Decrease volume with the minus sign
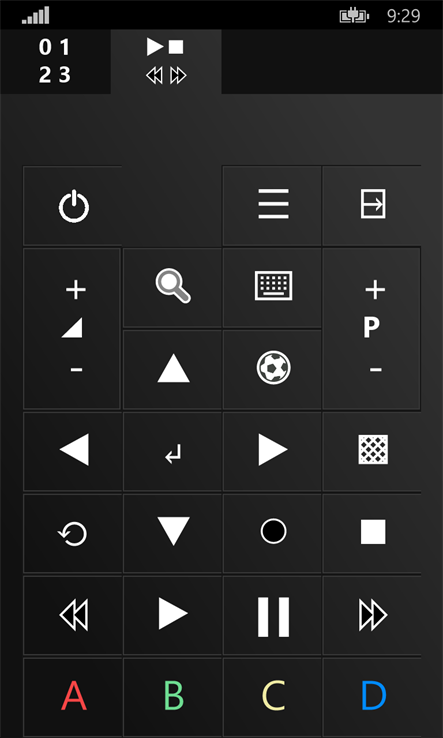This screenshot has height=738, width=443. (76, 369)
